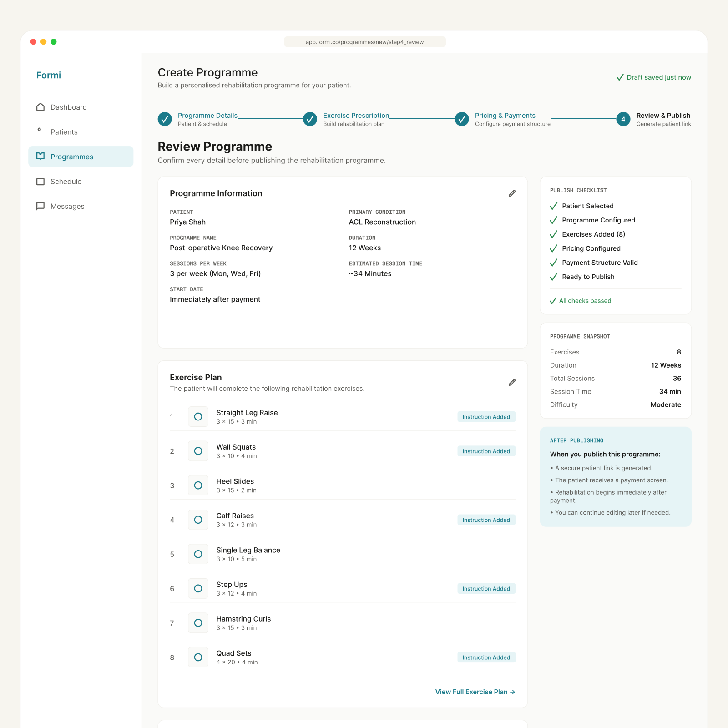This screenshot has width=728, height=728.
Task: Click the All checks passed checkmark
Action: pos(553,301)
